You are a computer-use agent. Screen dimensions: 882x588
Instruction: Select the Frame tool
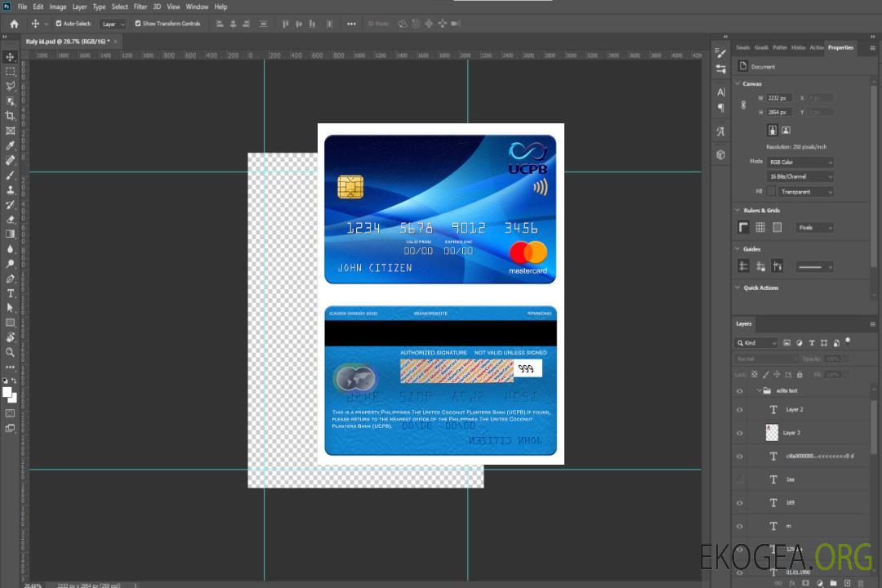(x=10, y=131)
